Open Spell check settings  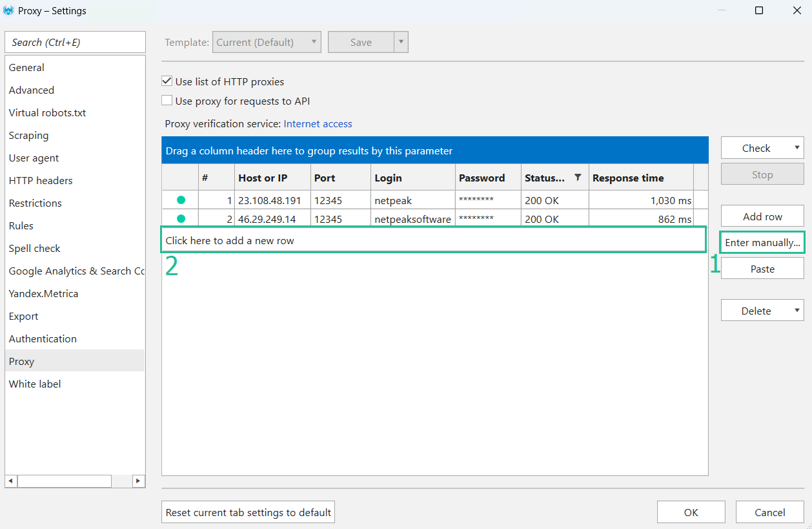(x=75, y=249)
